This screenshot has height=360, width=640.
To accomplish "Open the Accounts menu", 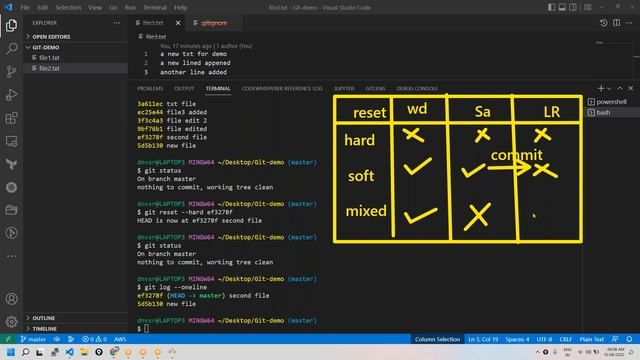I will pyautogui.click(x=11, y=299).
